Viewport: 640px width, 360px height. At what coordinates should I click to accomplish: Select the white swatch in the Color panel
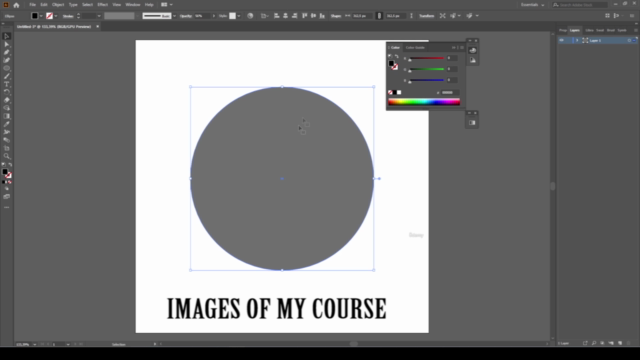pyautogui.click(x=399, y=93)
